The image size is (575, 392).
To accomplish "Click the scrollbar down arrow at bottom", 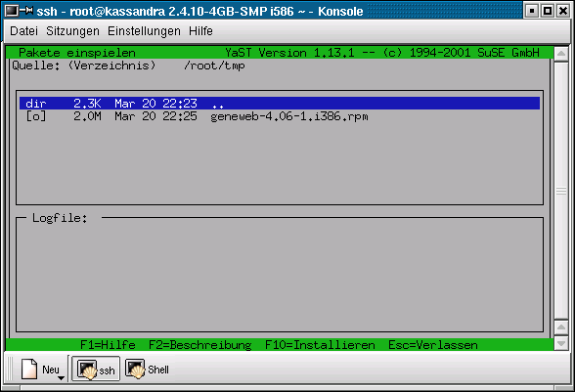I will [x=561, y=343].
